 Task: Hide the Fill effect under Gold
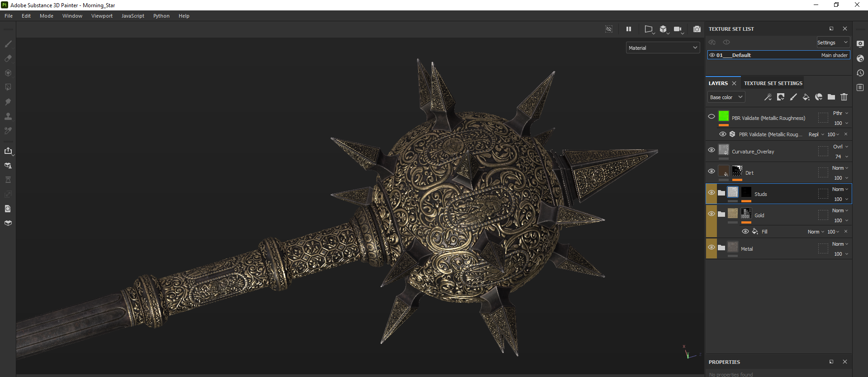(x=745, y=231)
